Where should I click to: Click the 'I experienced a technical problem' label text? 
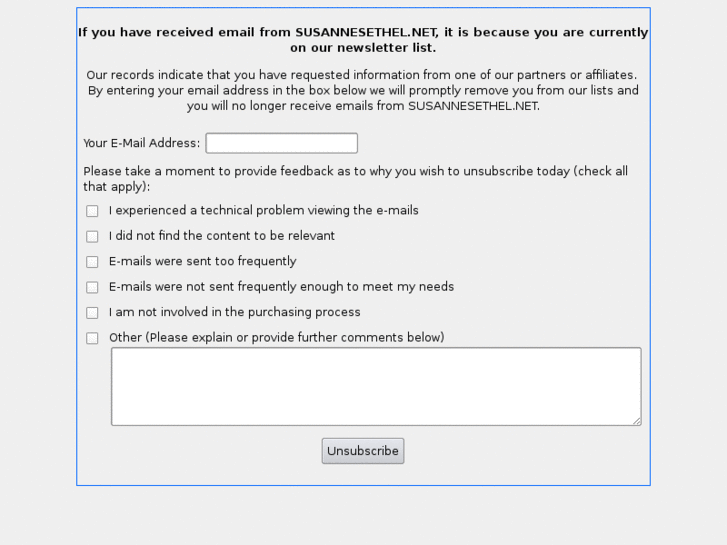[x=263, y=211]
